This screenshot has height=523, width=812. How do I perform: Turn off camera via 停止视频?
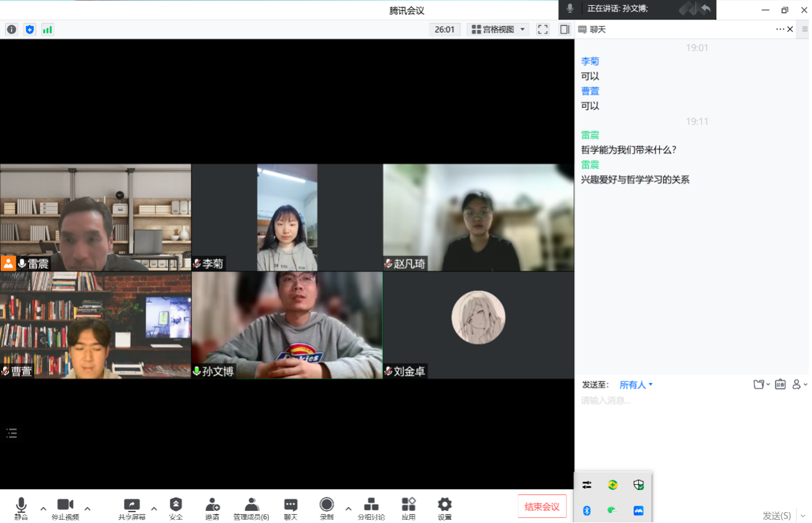point(65,507)
